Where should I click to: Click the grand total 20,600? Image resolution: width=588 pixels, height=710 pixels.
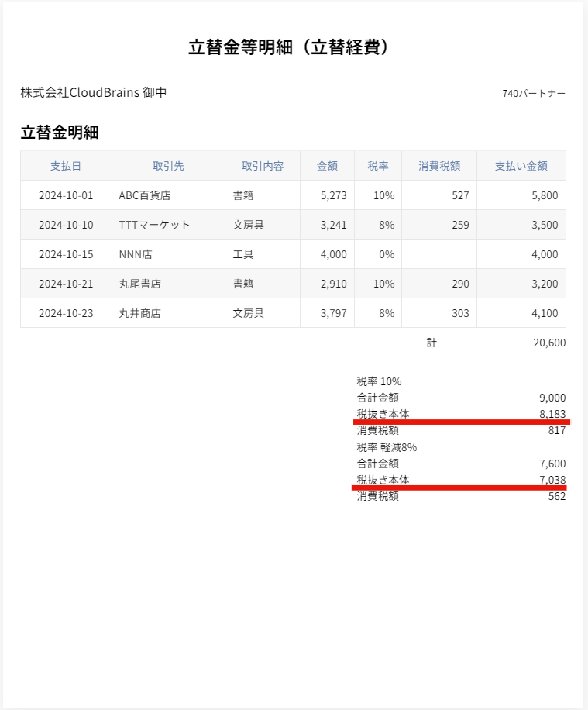549,343
